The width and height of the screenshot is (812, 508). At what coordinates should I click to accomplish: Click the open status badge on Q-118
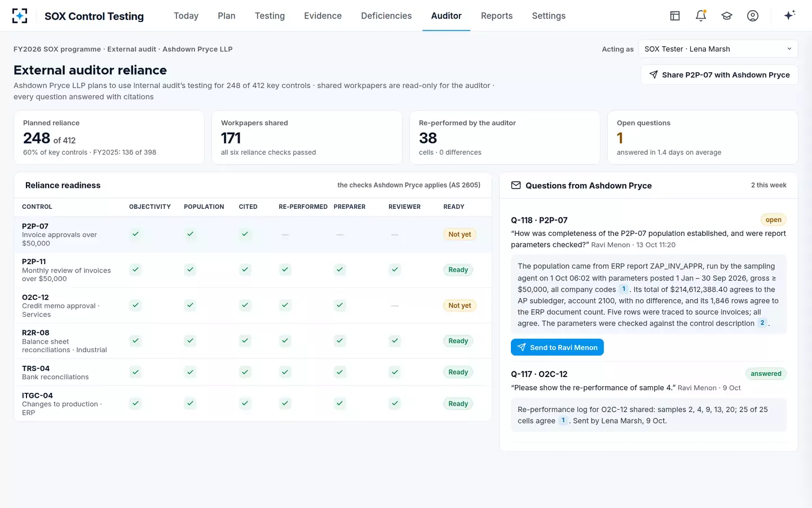(774, 220)
